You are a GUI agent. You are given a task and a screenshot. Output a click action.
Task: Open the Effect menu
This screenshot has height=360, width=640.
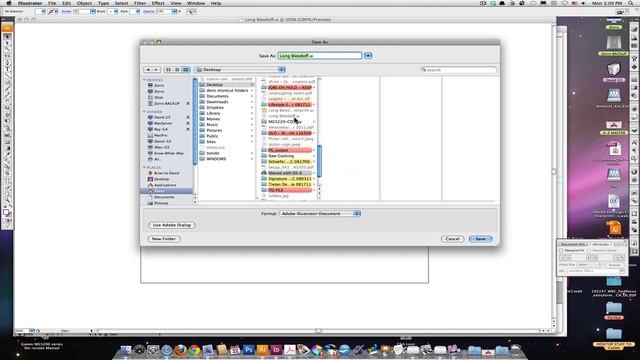click(x=158, y=3)
